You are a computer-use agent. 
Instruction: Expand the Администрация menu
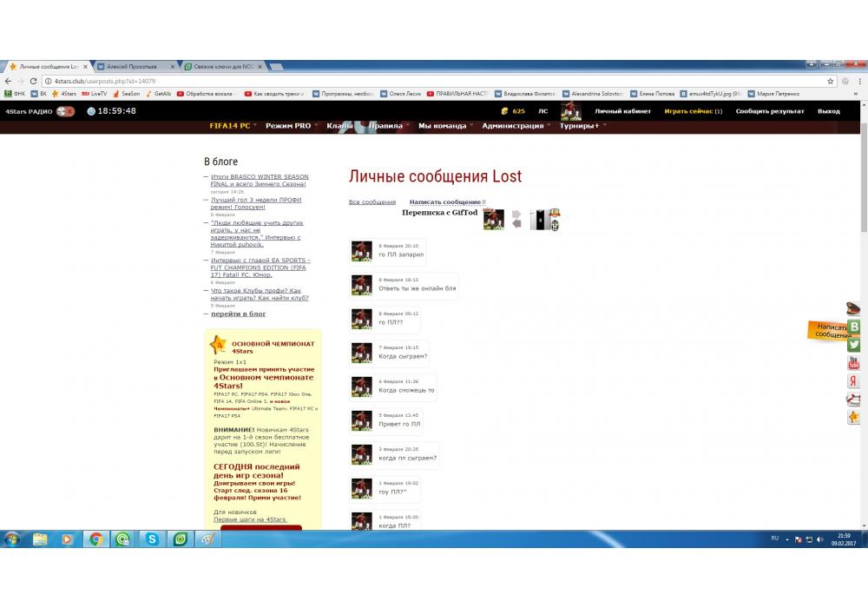(x=516, y=126)
